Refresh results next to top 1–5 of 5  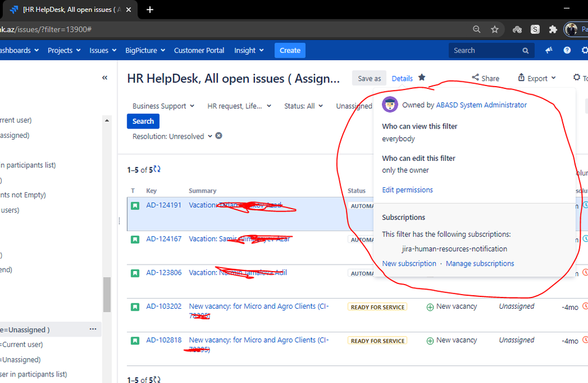[x=157, y=169]
